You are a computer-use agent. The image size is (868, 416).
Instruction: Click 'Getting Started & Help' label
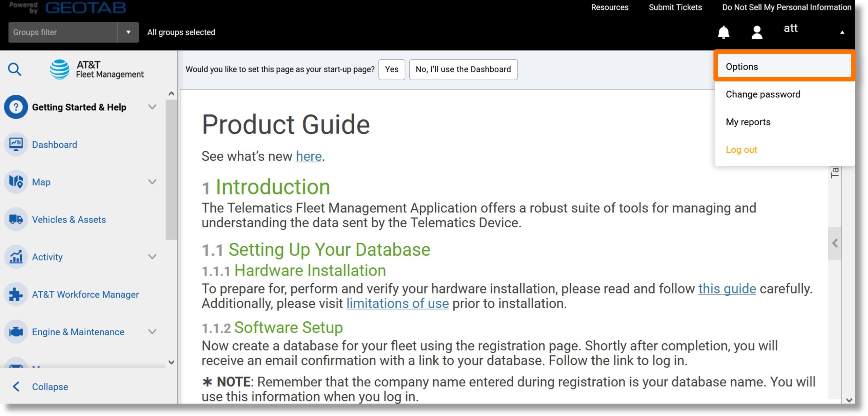click(79, 107)
